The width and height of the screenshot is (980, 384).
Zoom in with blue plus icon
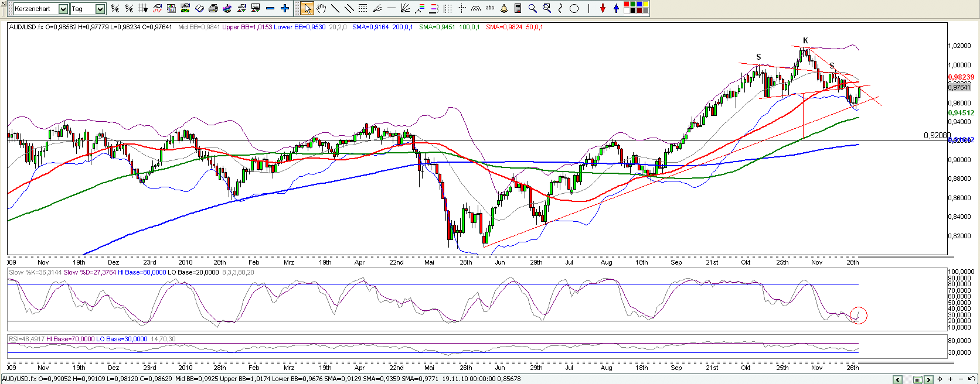pyautogui.click(x=285, y=8)
